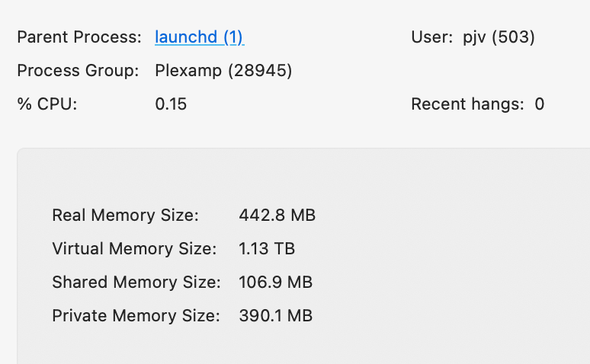Click the Virtual Memory Size label
This screenshot has width=590, height=364.
(134, 249)
